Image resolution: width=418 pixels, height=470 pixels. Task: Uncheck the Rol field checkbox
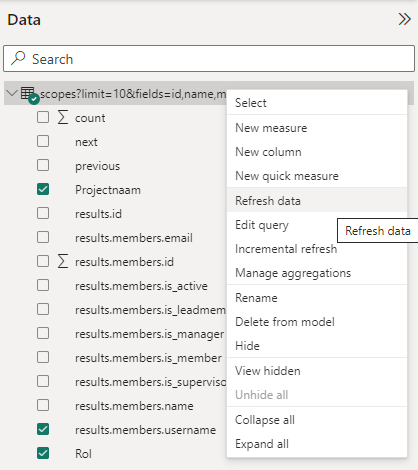43,453
